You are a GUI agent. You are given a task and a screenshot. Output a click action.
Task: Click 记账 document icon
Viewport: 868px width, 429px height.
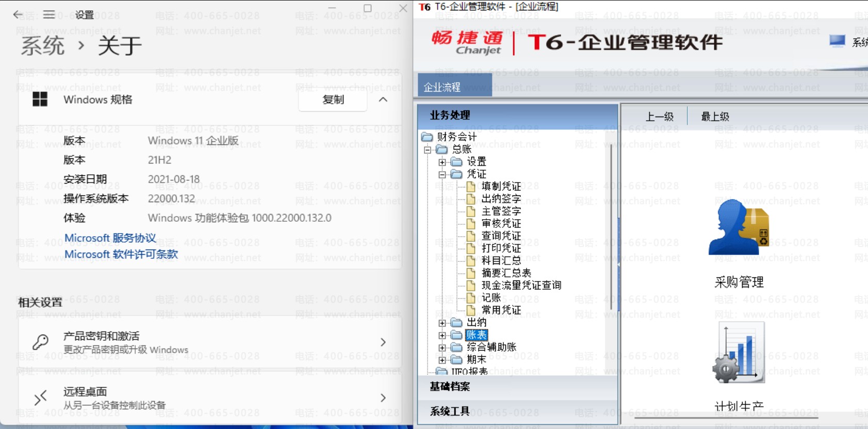pyautogui.click(x=471, y=298)
